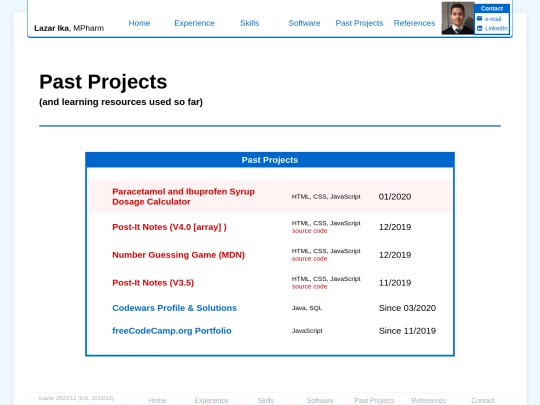Image resolution: width=540 pixels, height=405 pixels.
Task: Click footer References link
Action: coord(428,401)
